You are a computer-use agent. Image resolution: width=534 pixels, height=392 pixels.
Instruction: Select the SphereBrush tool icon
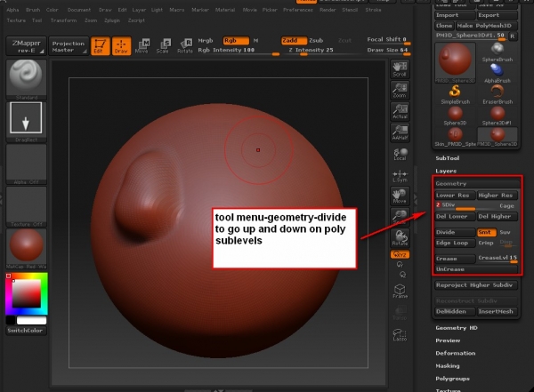pyautogui.click(x=498, y=52)
